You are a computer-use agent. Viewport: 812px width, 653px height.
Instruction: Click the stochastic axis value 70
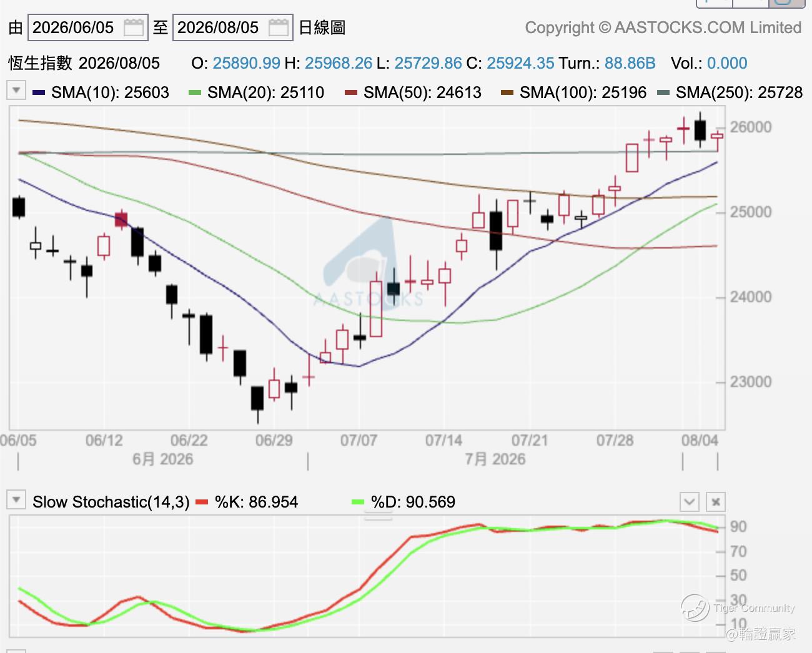point(738,552)
